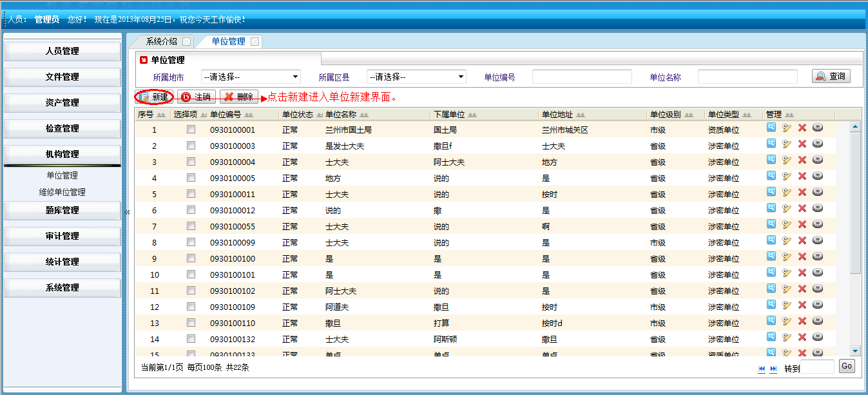
Task: Open the view icon for unit 0930100001
Action: [x=771, y=127]
